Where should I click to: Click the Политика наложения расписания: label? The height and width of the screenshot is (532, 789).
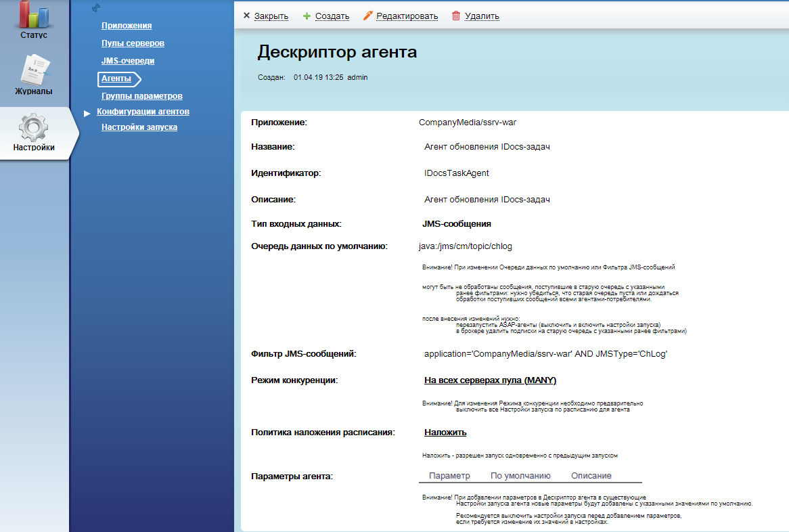(323, 433)
